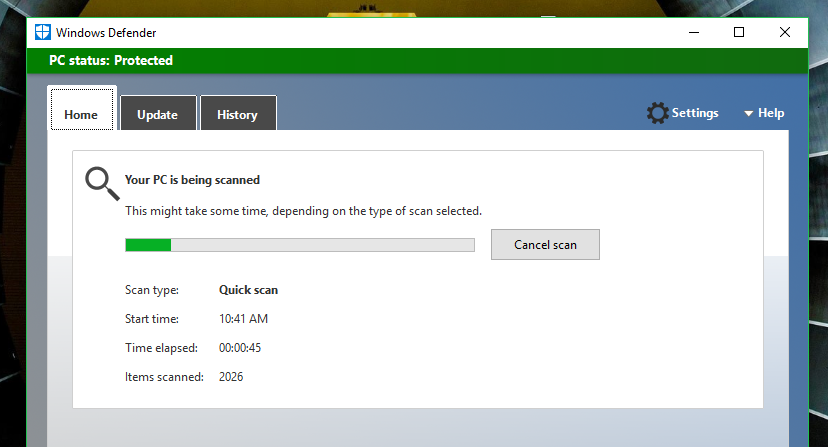Click the Windows Defender shield icon
The height and width of the screenshot is (447, 828).
click(x=43, y=32)
